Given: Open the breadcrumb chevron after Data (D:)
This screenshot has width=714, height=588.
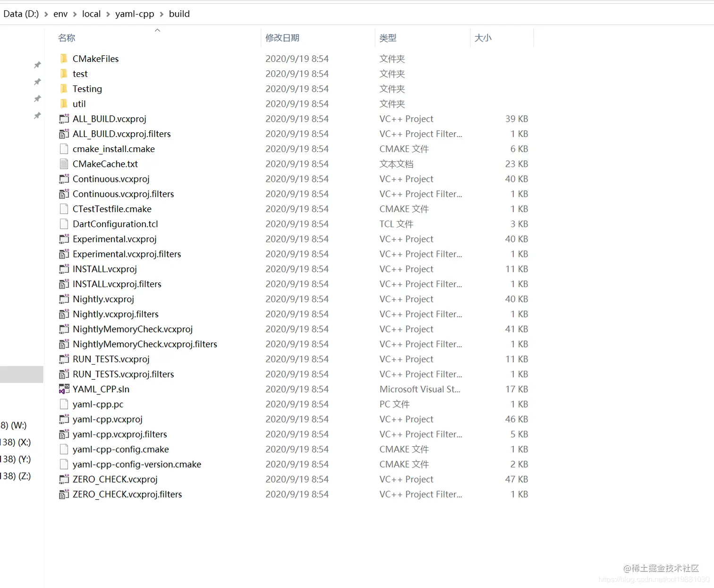Looking at the screenshot, I should 46,14.
